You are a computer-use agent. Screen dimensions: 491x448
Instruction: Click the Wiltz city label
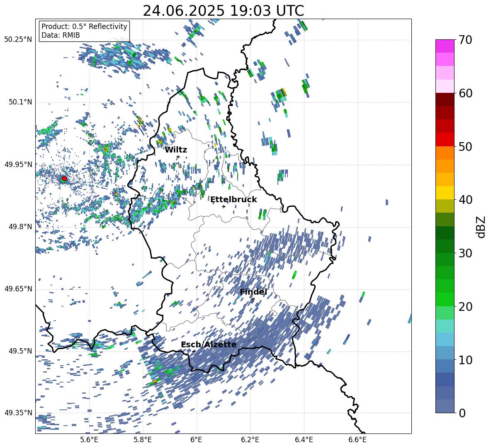(176, 150)
